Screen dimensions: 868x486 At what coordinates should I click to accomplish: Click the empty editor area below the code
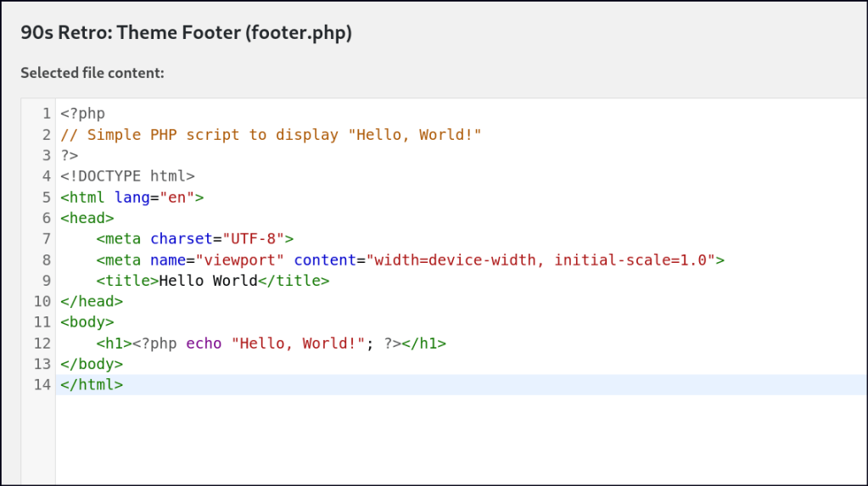click(x=458, y=441)
